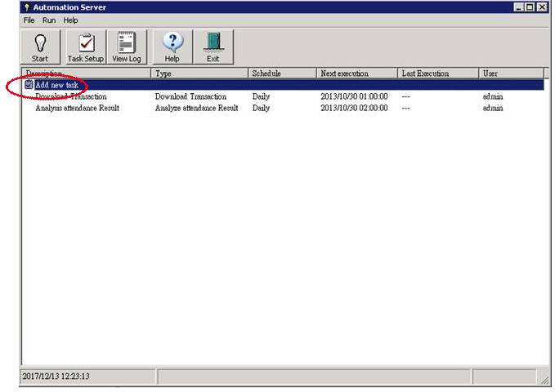555x392 pixels.
Task: Click the status bar timestamp 2017/12/13 12:23:13
Action: coord(56,376)
